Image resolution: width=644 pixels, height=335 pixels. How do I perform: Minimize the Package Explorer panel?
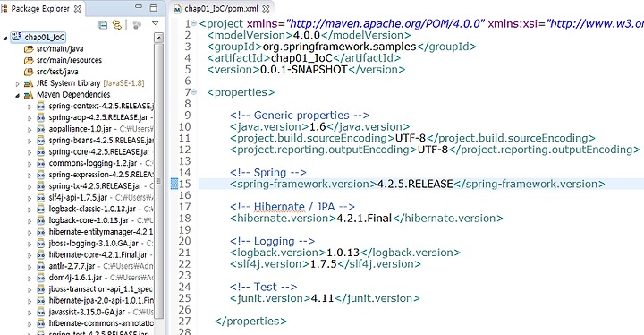click(x=139, y=7)
